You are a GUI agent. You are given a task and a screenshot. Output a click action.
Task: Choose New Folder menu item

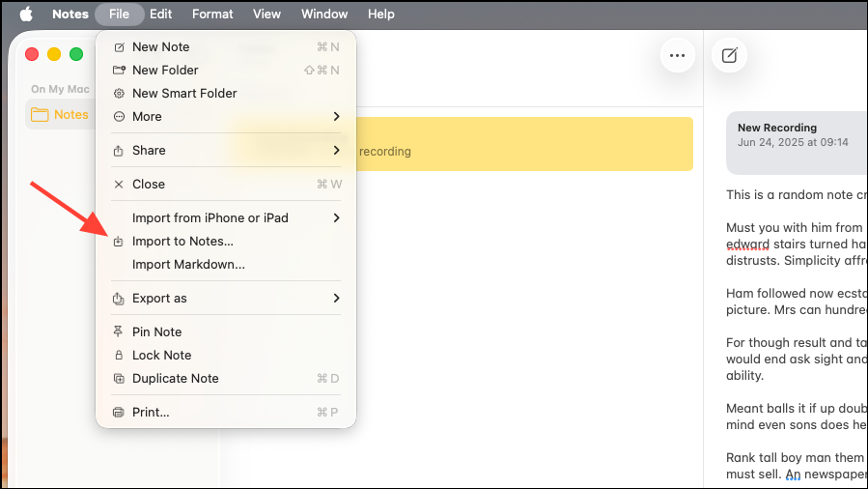(226, 71)
